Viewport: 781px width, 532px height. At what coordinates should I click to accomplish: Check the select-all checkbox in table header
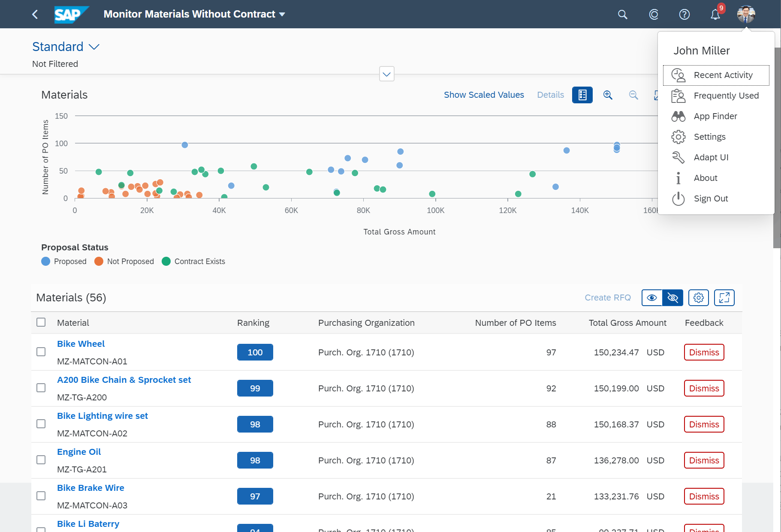point(41,322)
